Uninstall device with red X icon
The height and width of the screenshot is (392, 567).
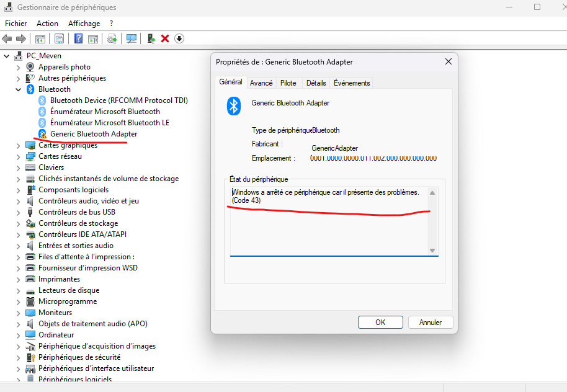tap(165, 38)
